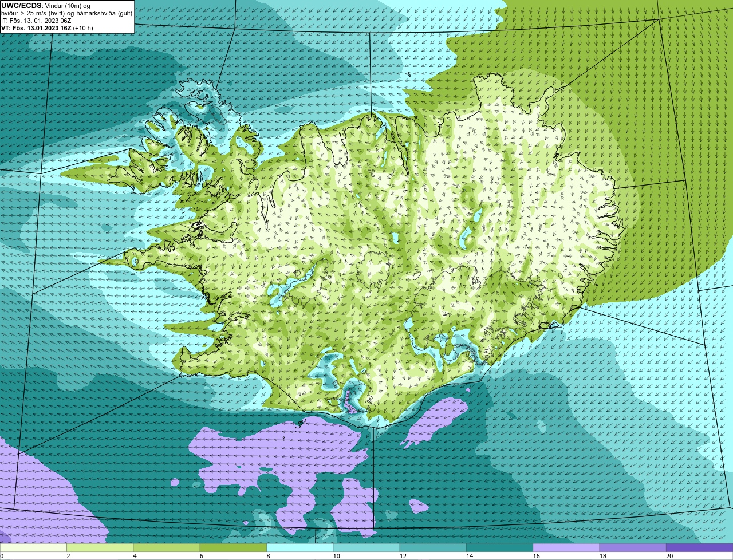
Task: Click the 2–4 m/s light green swatch
Action: pyautogui.click(x=100, y=547)
